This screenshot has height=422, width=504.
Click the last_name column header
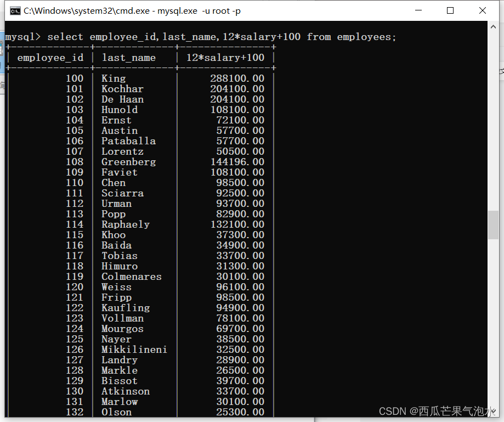[x=128, y=58]
